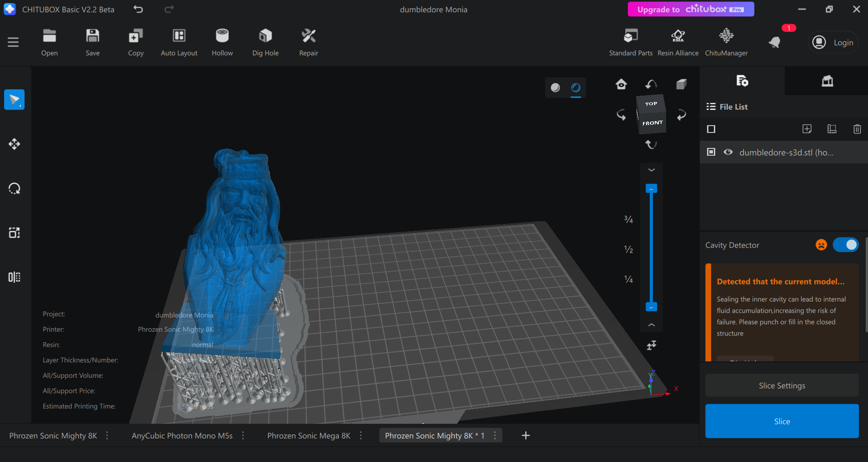Click the FRONT face of view cube
The image size is (868, 462).
pyautogui.click(x=652, y=123)
